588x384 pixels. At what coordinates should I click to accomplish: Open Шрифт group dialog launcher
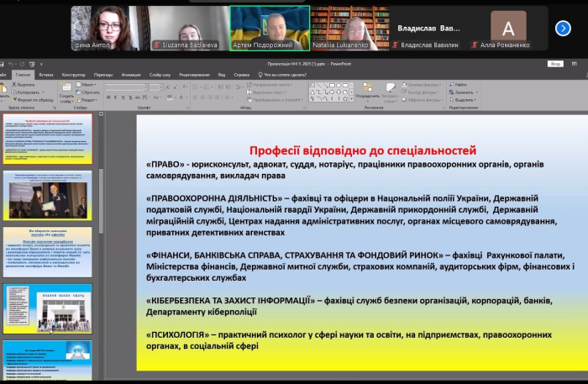pos(187,108)
